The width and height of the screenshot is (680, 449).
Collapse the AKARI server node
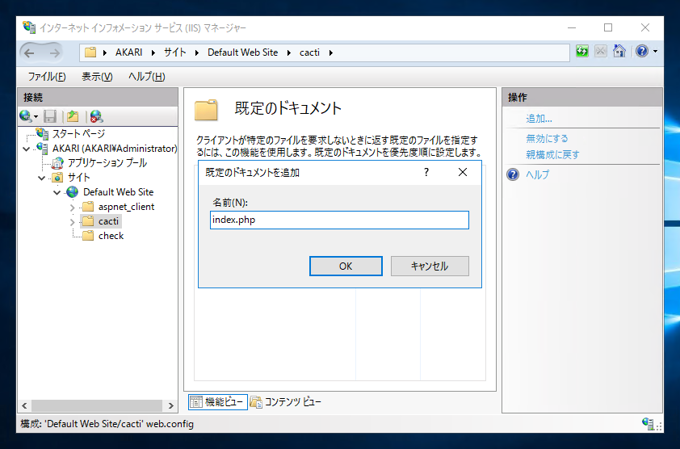click(26, 149)
